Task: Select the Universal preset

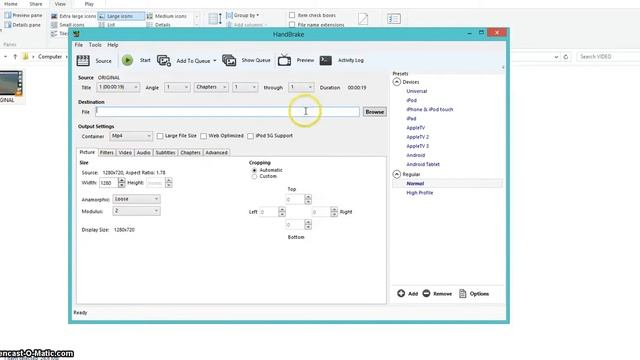Action: pyautogui.click(x=417, y=91)
